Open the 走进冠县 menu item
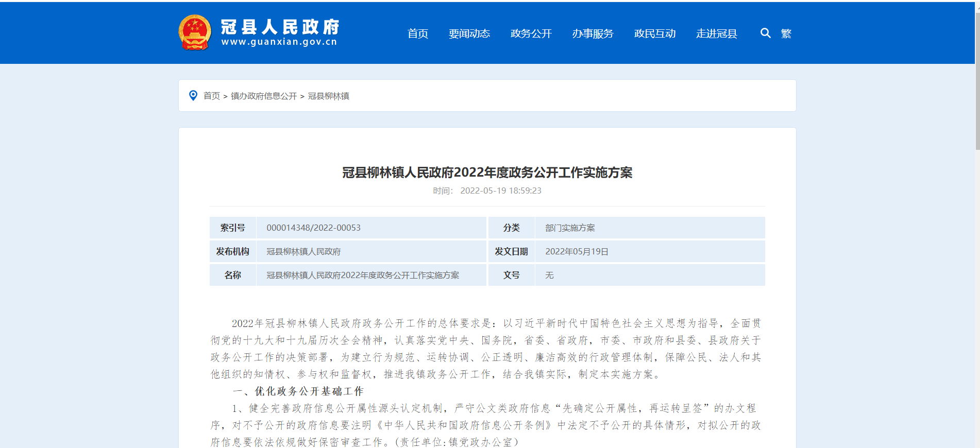The image size is (980, 448). click(x=717, y=33)
